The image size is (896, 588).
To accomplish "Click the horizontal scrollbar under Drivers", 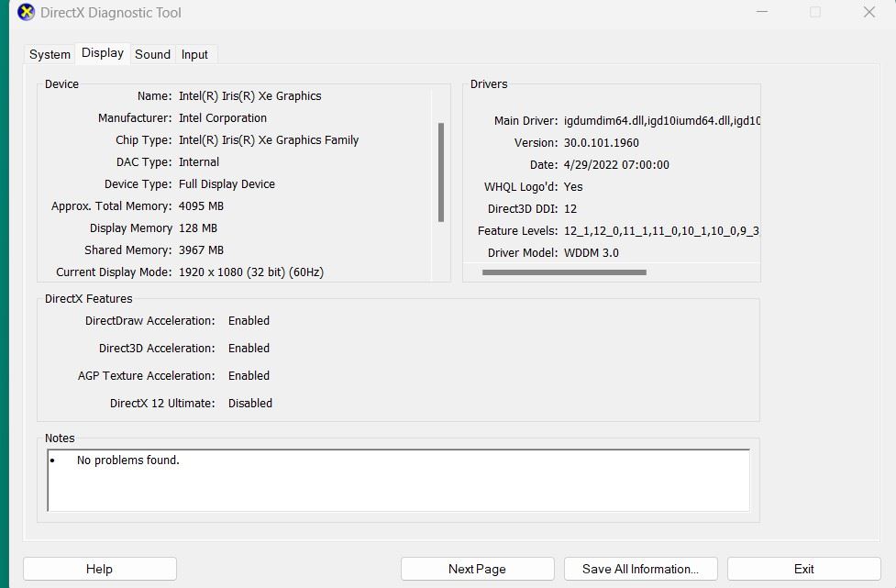I will click(x=561, y=272).
